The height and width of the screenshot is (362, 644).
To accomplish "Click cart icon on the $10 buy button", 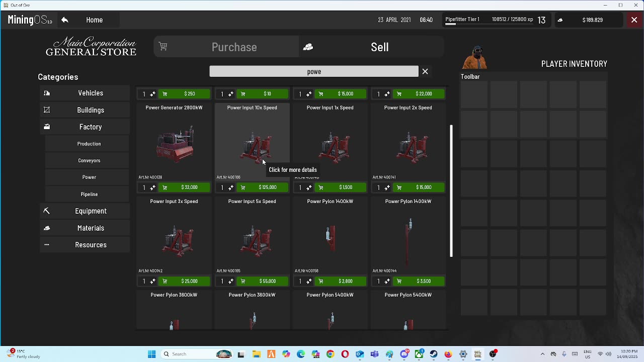I will click(243, 94).
